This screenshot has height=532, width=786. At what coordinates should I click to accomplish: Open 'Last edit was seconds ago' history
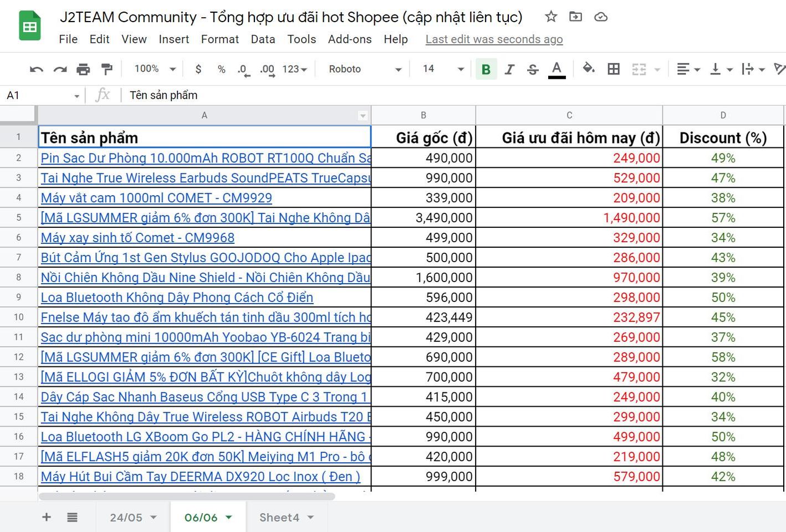coord(494,39)
